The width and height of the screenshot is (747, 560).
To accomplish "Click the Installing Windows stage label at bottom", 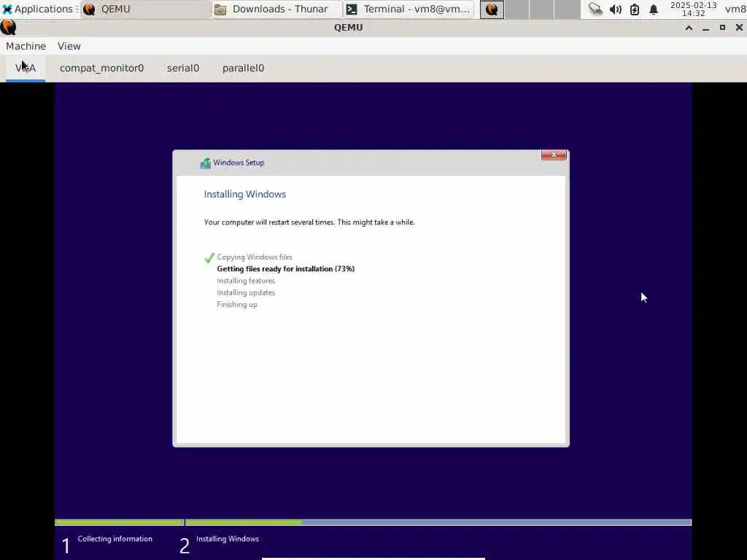I will click(x=228, y=539).
